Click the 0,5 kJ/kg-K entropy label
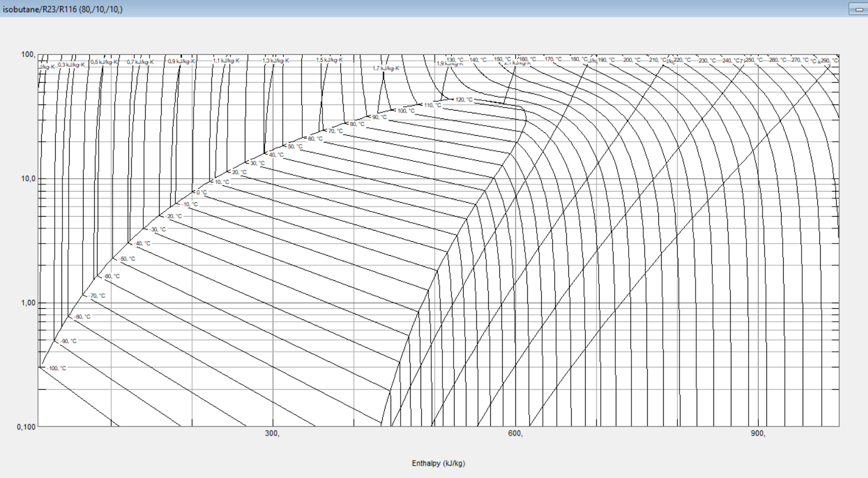Screen dimensions: 868x478 coord(104,62)
